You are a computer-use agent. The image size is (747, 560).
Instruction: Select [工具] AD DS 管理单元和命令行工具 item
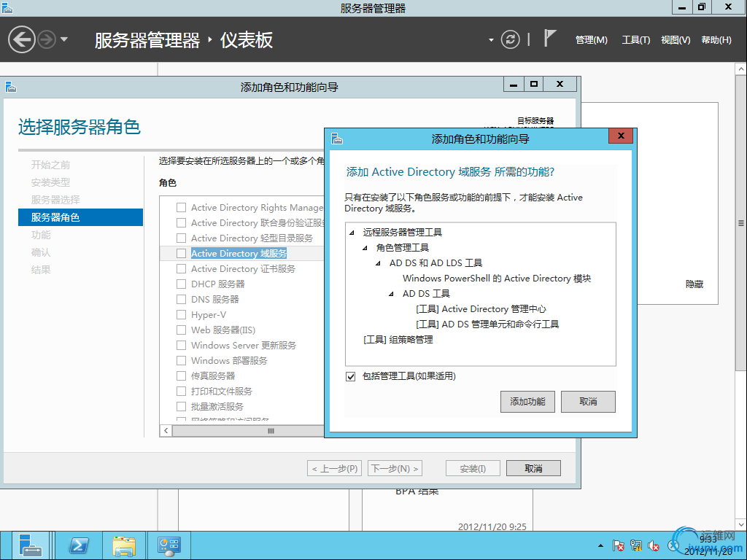tap(487, 324)
